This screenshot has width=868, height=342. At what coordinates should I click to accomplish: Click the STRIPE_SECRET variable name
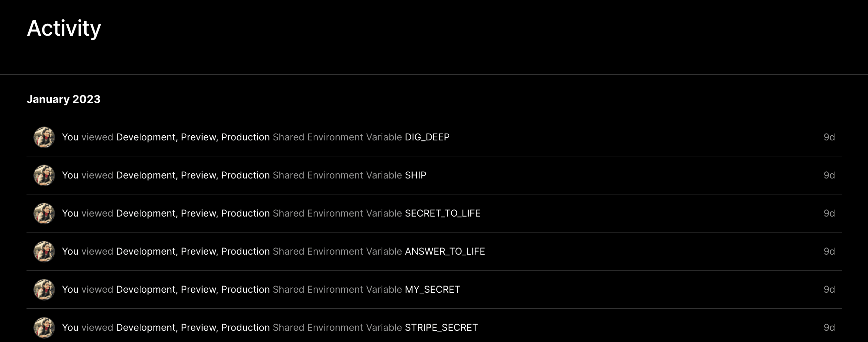(x=441, y=328)
